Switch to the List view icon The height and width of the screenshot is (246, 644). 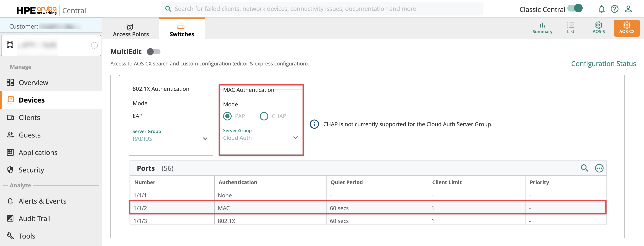[570, 28]
